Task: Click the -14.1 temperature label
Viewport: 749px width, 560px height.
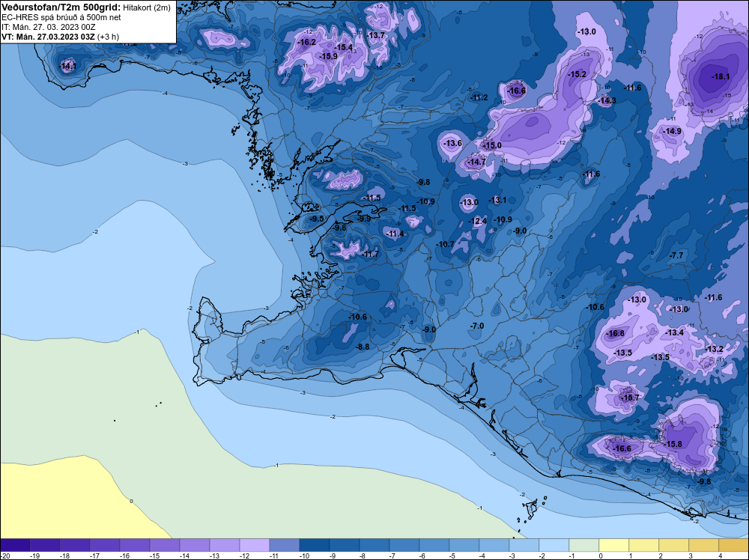Action: 68,66
